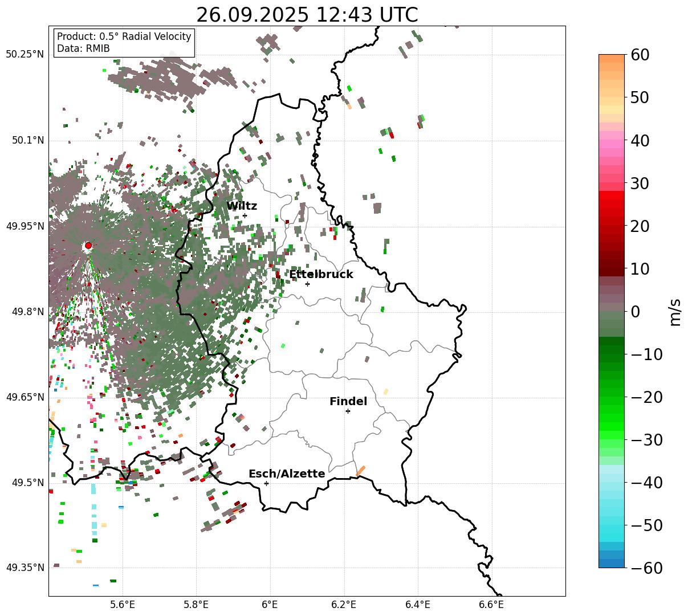The width and height of the screenshot is (688, 616).
Task: Click the 49.5°N latitude tick label
Action: click(x=27, y=483)
